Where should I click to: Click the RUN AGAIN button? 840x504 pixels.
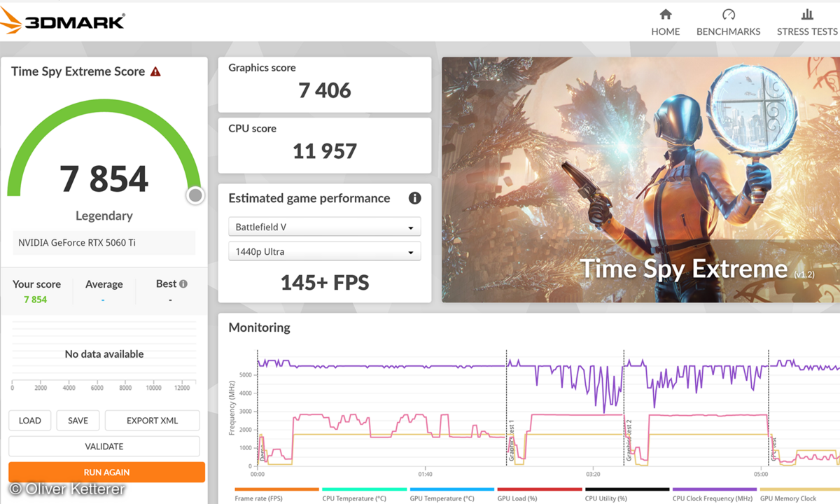point(106,472)
